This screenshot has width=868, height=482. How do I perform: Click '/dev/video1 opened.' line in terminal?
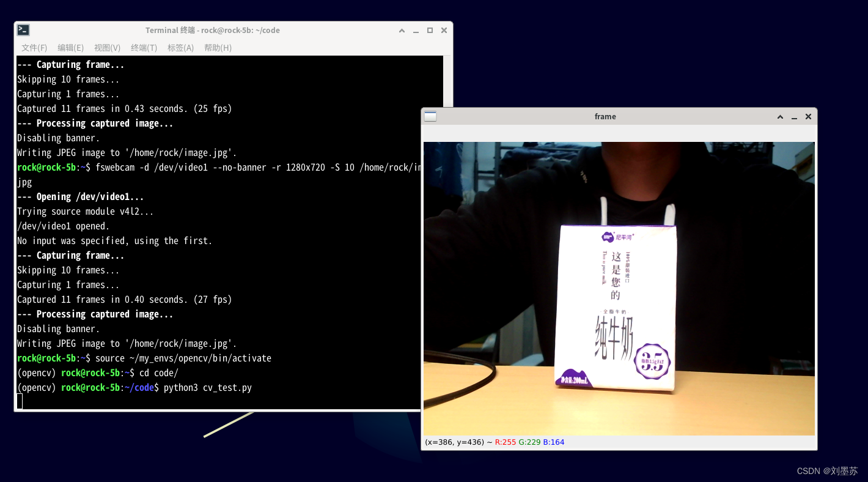pyautogui.click(x=64, y=226)
